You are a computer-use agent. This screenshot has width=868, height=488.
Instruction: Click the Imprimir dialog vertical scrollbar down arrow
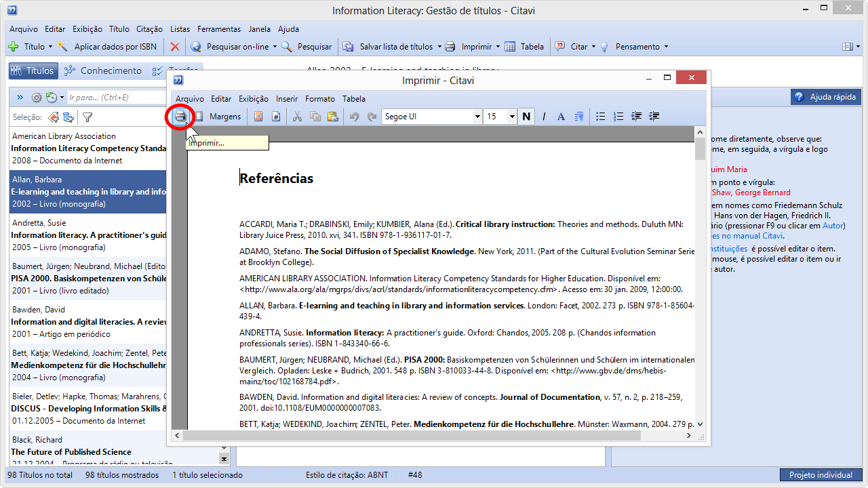point(700,424)
